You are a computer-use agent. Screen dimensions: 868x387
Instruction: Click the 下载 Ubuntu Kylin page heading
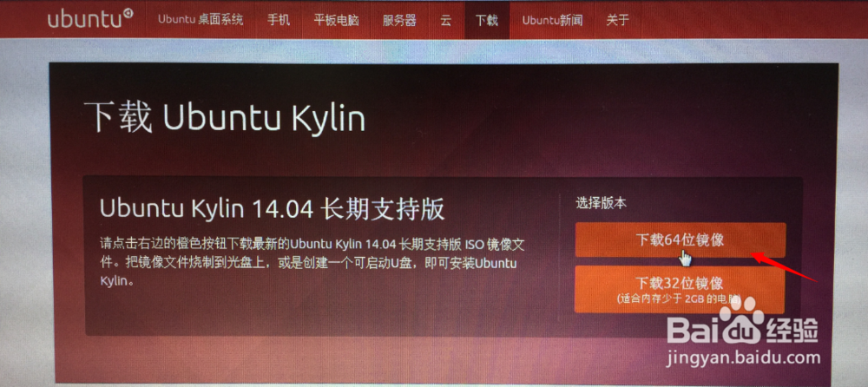point(225,118)
